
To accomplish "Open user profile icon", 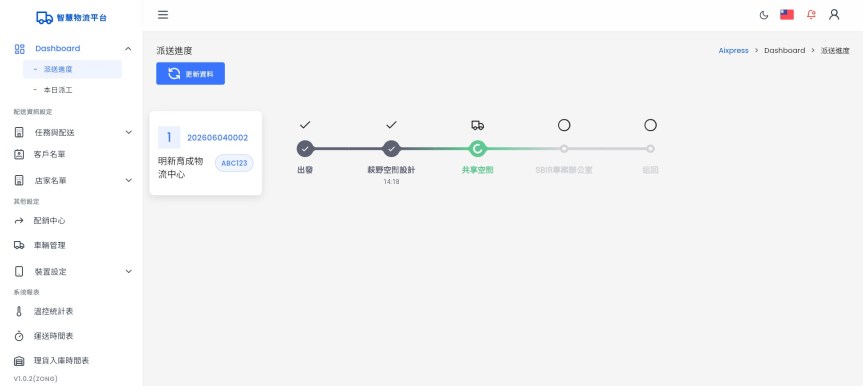I will click(x=834, y=15).
